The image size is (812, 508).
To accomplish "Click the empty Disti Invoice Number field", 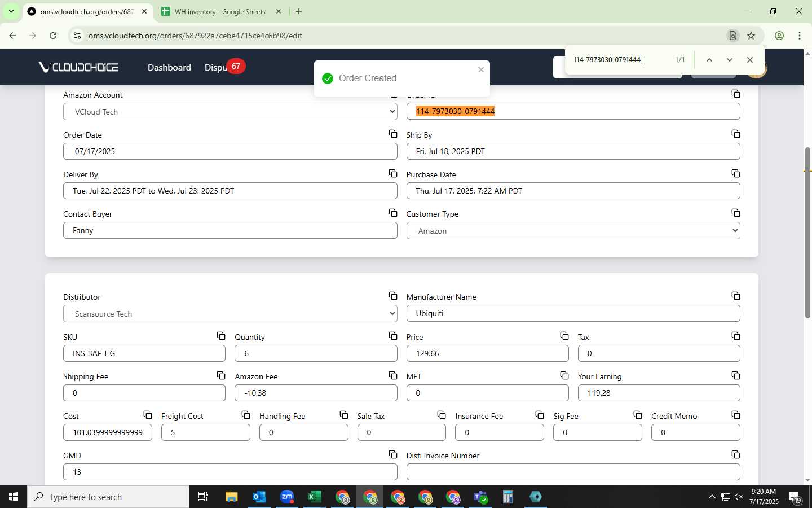I will click(573, 472).
